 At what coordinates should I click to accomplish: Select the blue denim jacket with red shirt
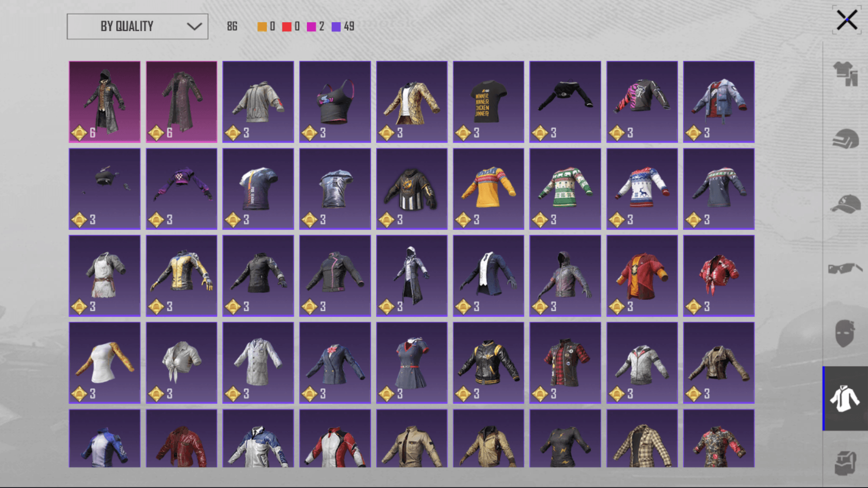[719, 102]
